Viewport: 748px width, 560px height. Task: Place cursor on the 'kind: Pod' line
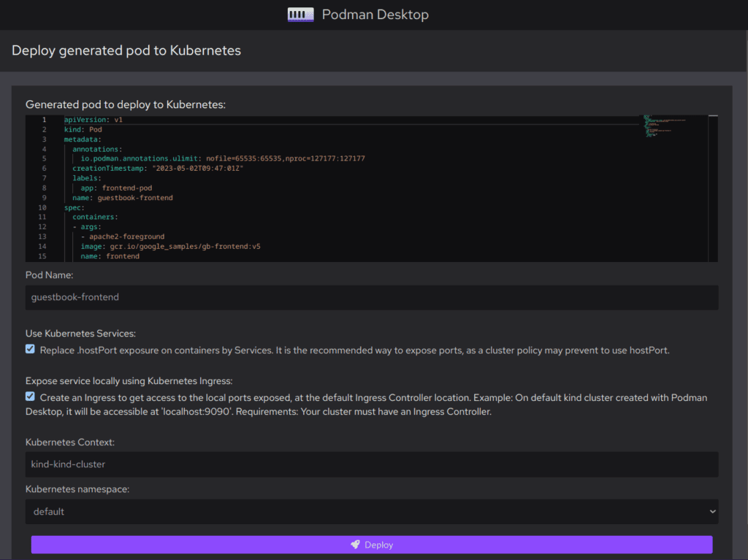[83, 129]
